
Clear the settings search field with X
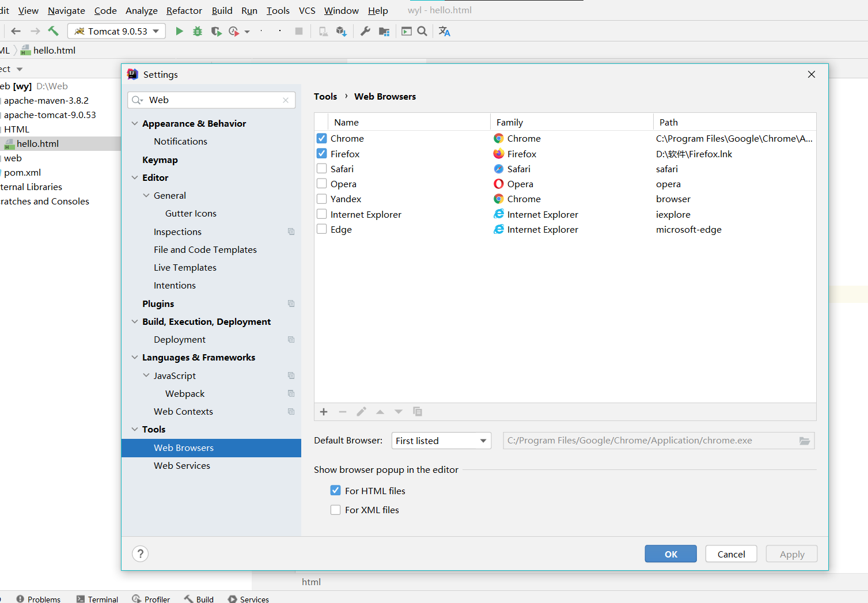point(286,100)
